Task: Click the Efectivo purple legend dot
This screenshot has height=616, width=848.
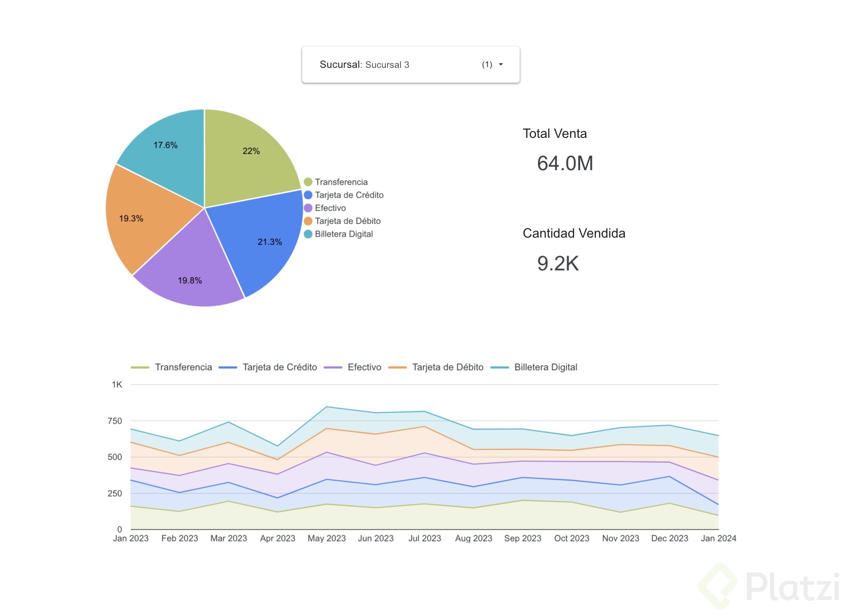Action: 308,208
